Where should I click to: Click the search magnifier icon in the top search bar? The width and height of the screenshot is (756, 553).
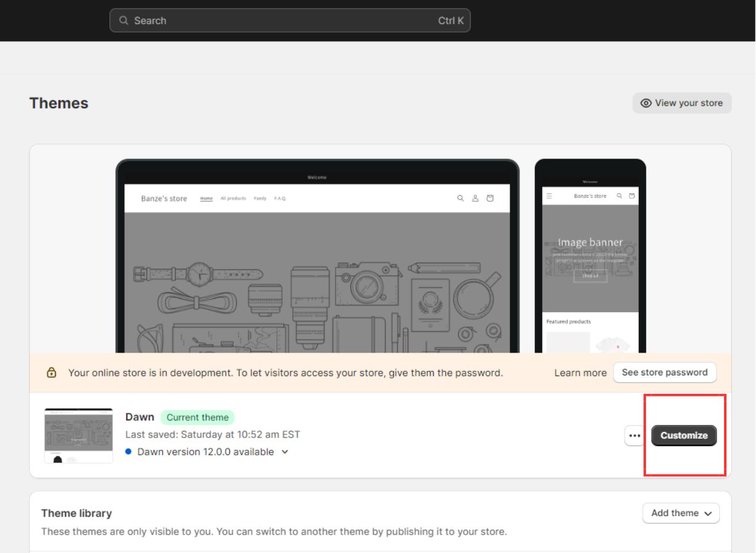click(x=124, y=20)
